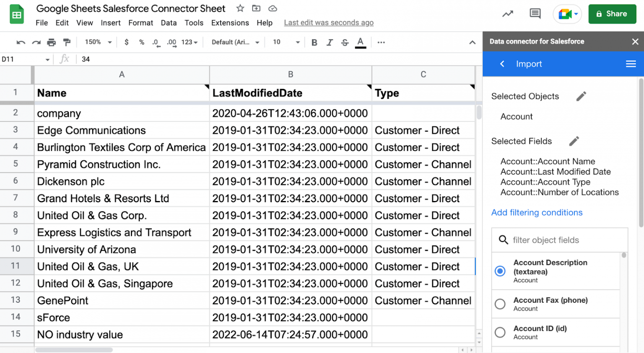Open the Extensions menu
Image resolution: width=644 pixels, height=353 pixels.
pos(230,23)
